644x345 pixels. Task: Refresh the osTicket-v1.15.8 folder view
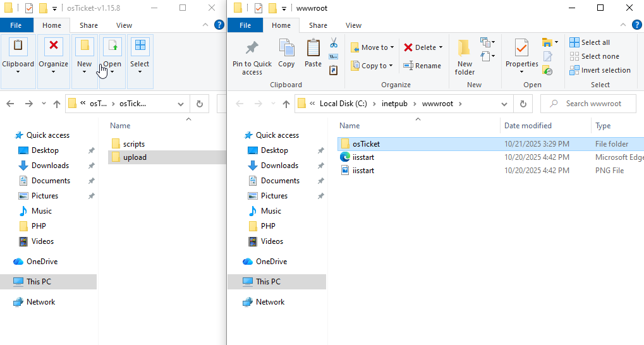[x=200, y=104]
